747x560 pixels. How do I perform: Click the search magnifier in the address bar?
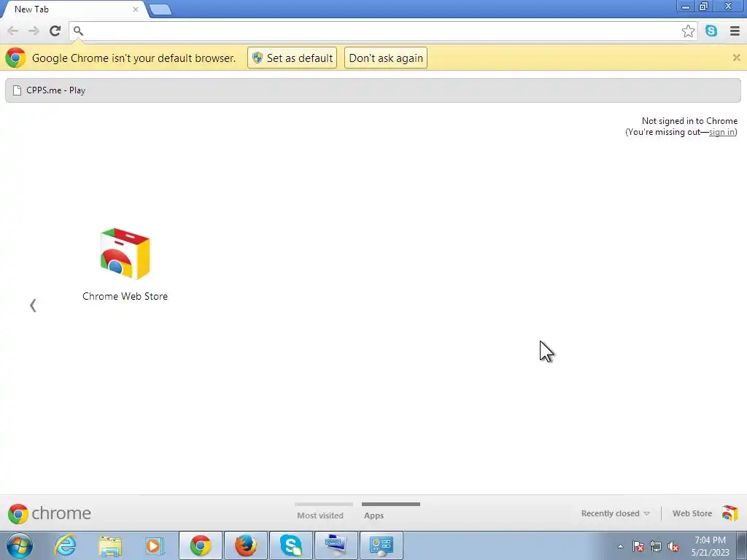[x=78, y=31]
